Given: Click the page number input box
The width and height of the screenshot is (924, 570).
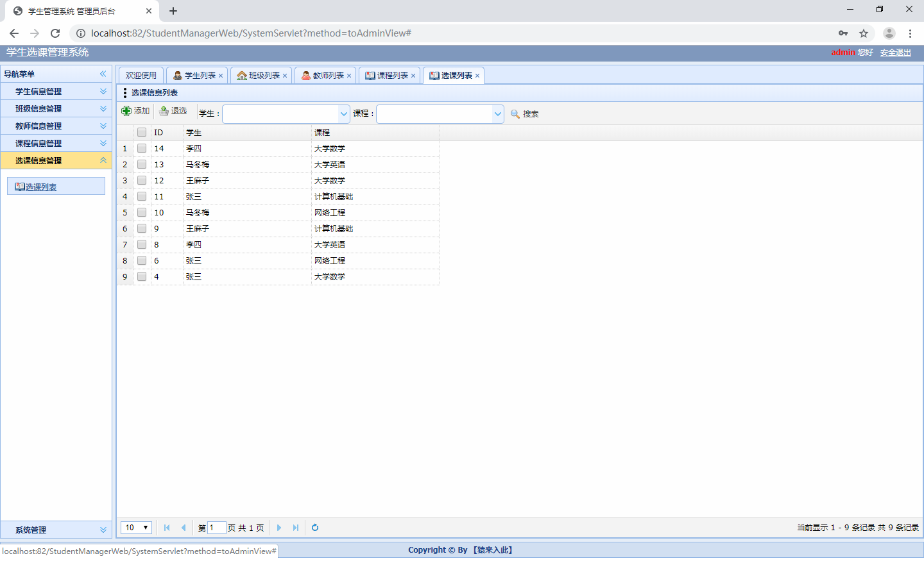Looking at the screenshot, I should click(x=217, y=528).
